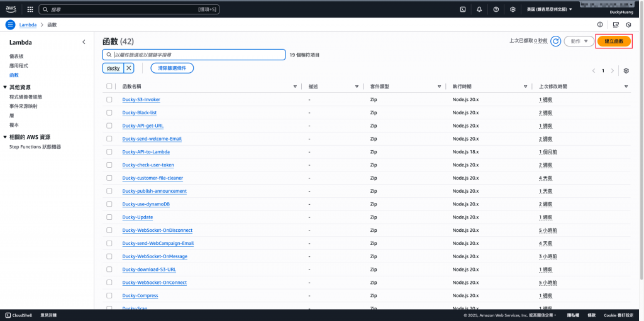Open the Ducky-publish-announcement function link

pos(155,191)
